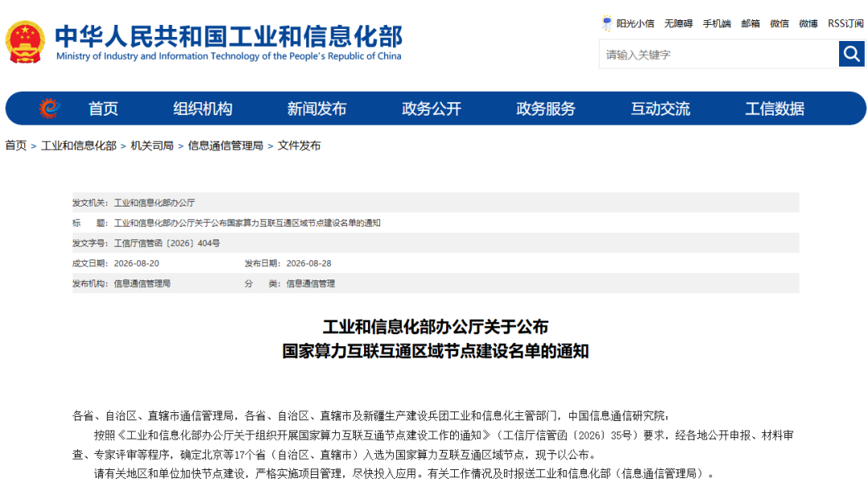Viewport: 868px width, 503px height.
Task: Open the 互动交流 menu
Action: [661, 108]
